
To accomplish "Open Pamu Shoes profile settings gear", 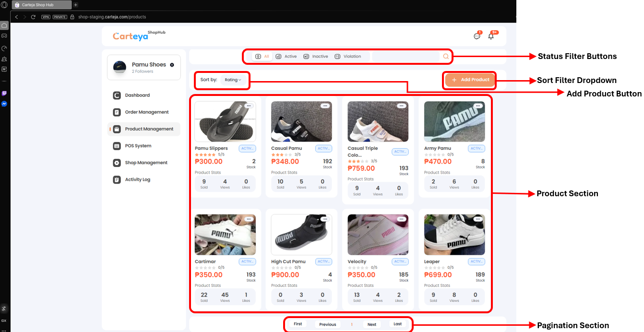I will tap(173, 64).
